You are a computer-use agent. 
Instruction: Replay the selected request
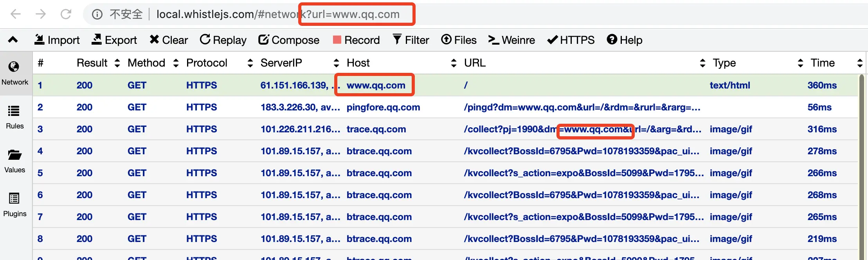(x=223, y=40)
